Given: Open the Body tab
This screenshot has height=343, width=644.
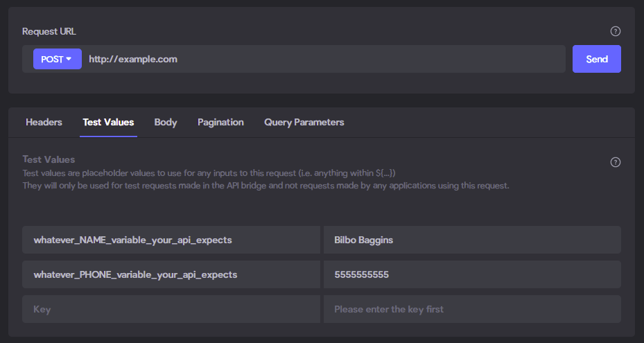Looking at the screenshot, I should pyautogui.click(x=166, y=123).
